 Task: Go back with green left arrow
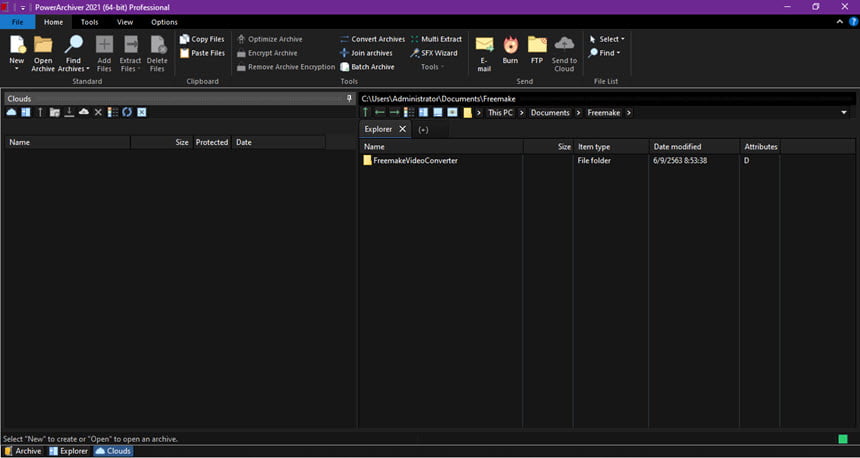click(380, 112)
